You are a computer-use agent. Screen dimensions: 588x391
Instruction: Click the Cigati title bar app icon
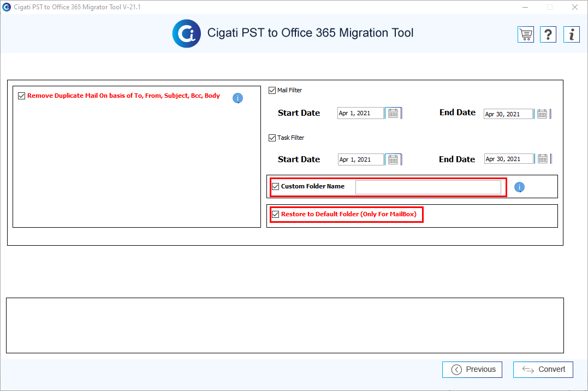pos(7,7)
